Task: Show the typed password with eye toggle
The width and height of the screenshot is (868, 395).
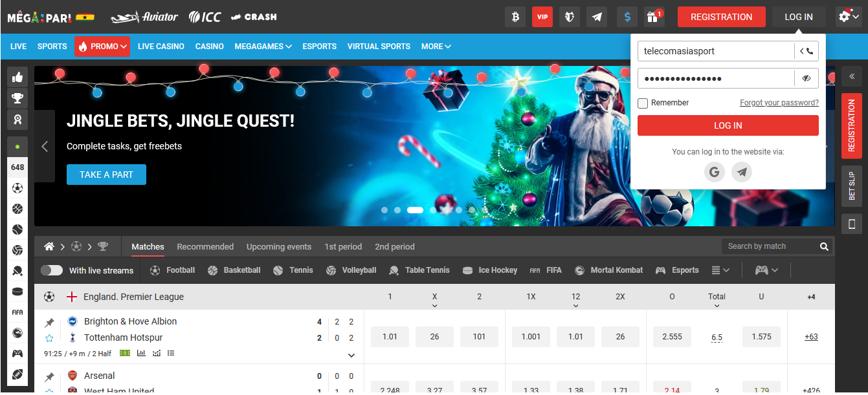Action: [x=806, y=78]
